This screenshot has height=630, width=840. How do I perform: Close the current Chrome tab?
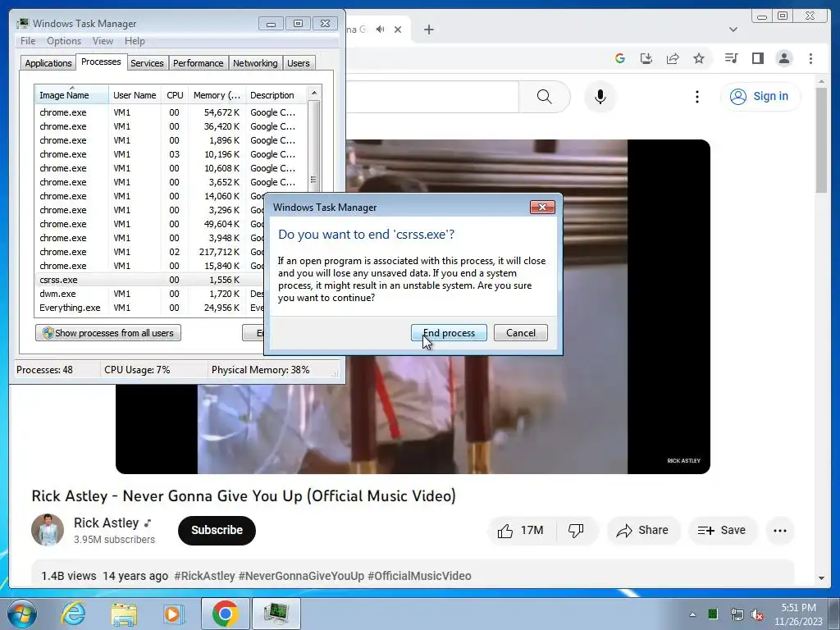(x=398, y=30)
